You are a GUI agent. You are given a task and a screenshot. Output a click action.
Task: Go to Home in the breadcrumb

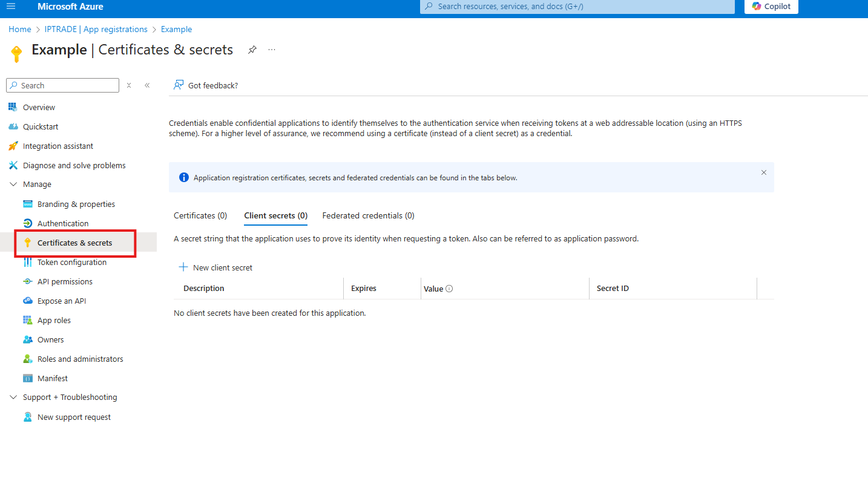(20, 29)
